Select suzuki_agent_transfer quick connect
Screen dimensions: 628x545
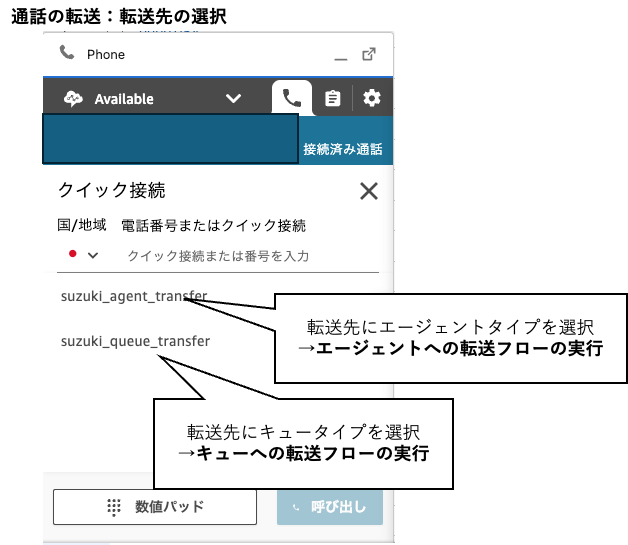pyautogui.click(x=134, y=296)
